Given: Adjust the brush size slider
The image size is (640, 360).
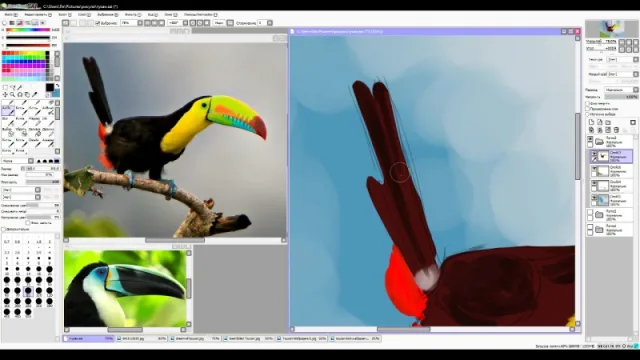Looking at the screenshot, I should click(x=43, y=169).
